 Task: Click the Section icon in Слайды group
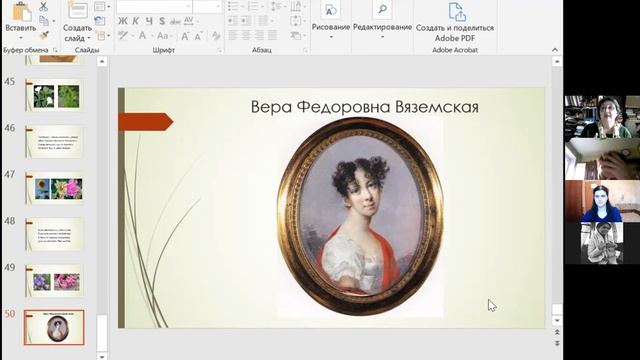100,36
